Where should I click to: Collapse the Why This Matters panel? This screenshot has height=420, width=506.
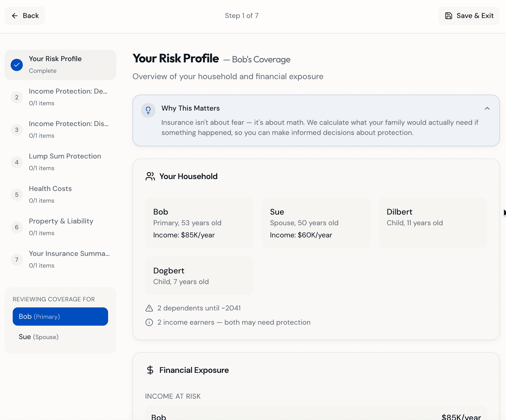pos(487,108)
